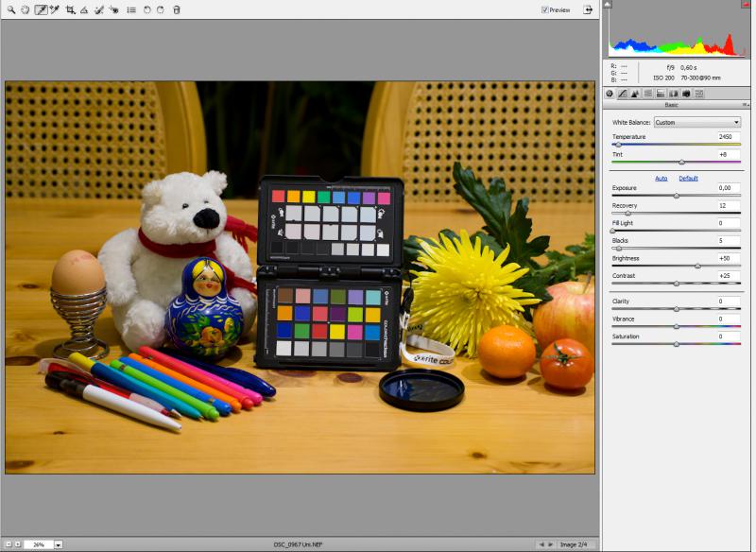Viewport: 756px width, 552px height.
Task: Switch to the Detail tab
Action: (635, 94)
